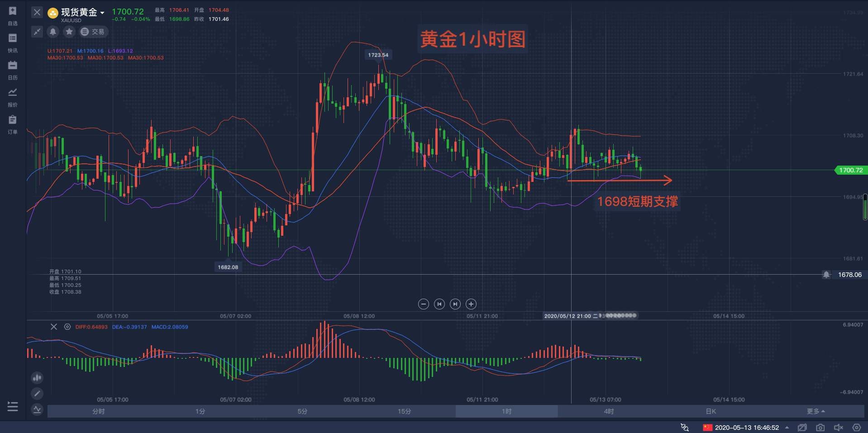
Task: Close the chart with the X button
Action: (x=37, y=13)
